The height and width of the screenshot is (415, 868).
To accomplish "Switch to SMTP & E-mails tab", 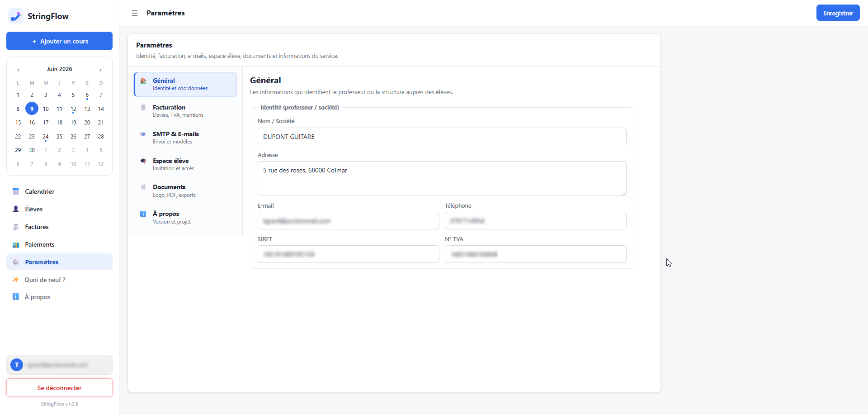I will (185, 138).
